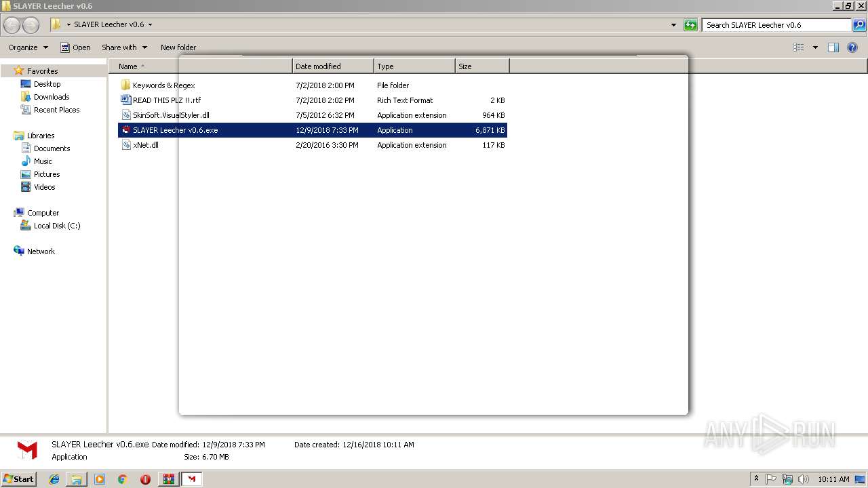Screen dimensions: 868x488
Task: Launch Internet Explorer from taskbar
Action: [54, 479]
